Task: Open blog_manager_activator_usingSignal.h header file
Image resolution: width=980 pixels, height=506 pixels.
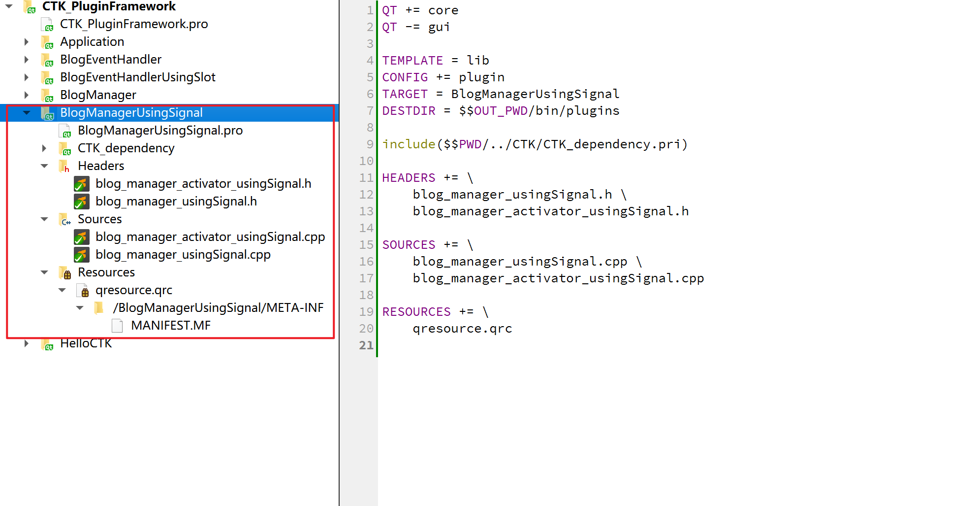Action: coord(203,184)
